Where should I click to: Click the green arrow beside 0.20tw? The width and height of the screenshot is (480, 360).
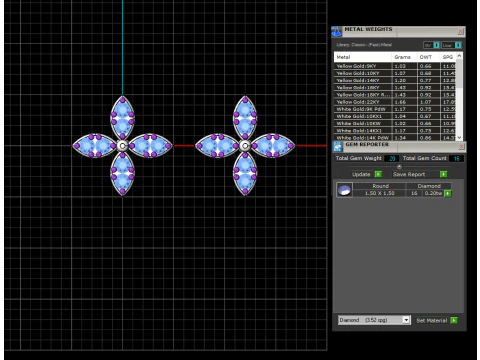[x=448, y=193]
